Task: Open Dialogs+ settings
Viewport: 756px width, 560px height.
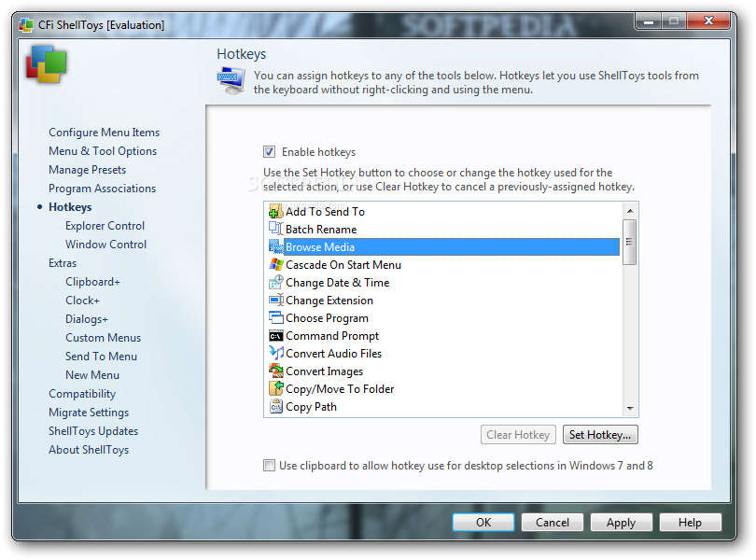Action: [x=87, y=319]
